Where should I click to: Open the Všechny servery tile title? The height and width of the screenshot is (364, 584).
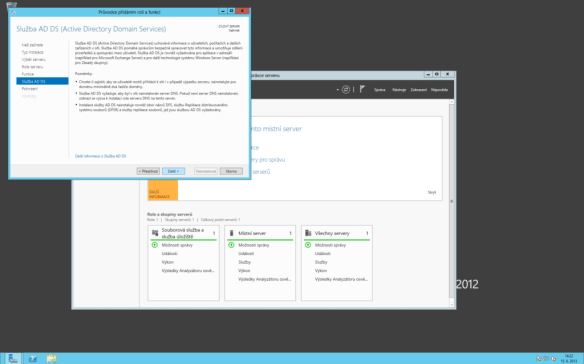[332, 233]
